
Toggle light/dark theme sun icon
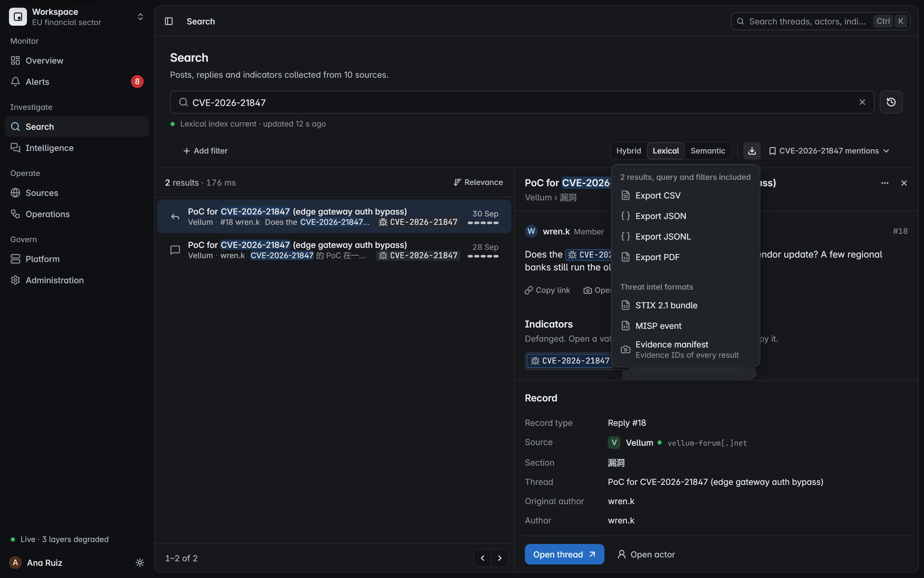click(x=140, y=563)
